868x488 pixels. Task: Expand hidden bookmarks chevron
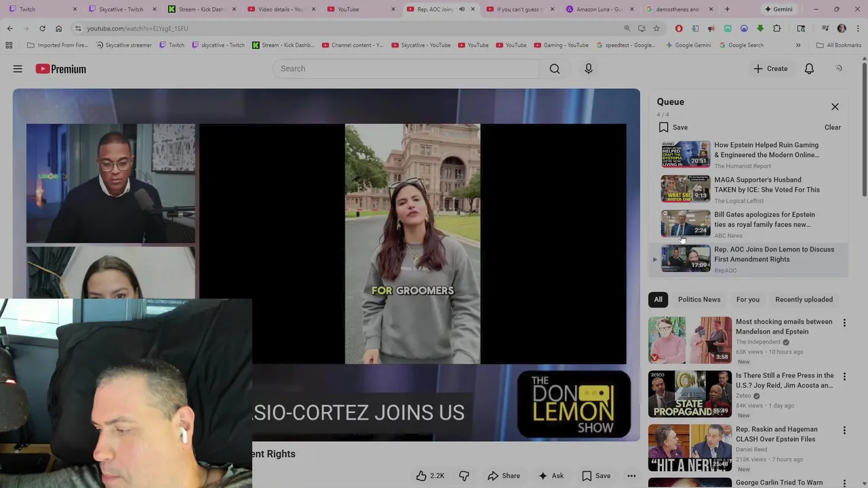pyautogui.click(x=798, y=45)
